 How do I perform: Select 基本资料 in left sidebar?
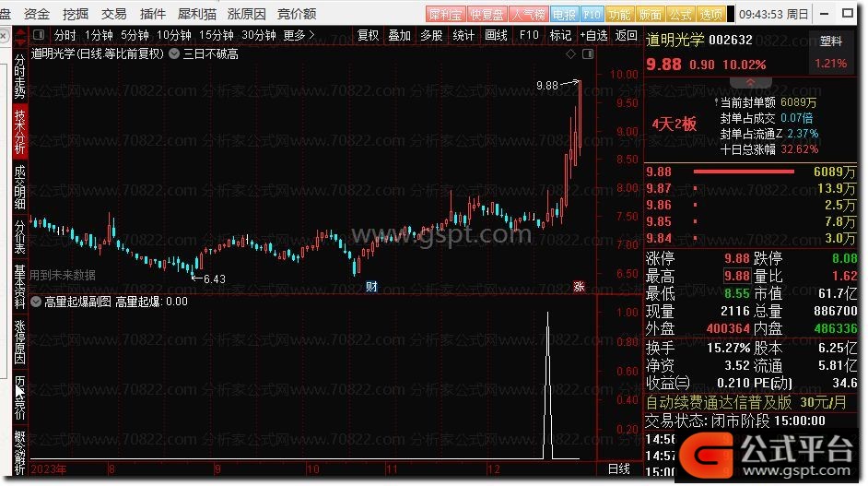[x=20, y=287]
